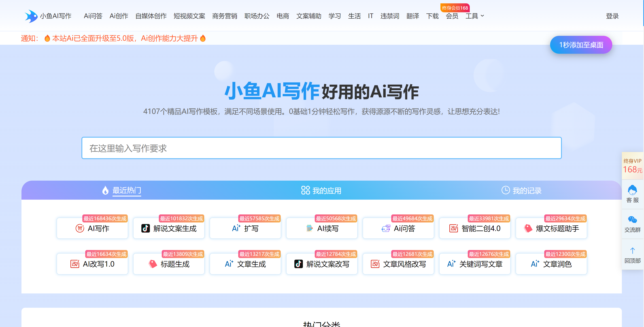Click the 客服 customer service headset icon
This screenshot has width=644, height=327.
point(633,190)
